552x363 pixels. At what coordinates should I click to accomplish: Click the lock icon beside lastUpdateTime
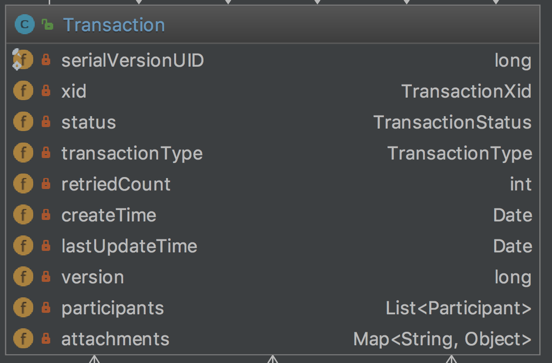[x=46, y=246]
